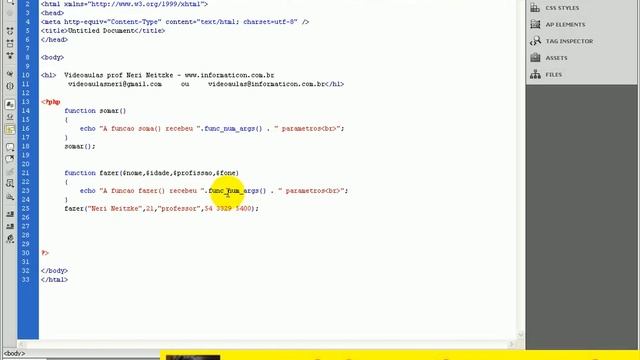Click the horizontal scrollbar left arrow

coord(22,344)
